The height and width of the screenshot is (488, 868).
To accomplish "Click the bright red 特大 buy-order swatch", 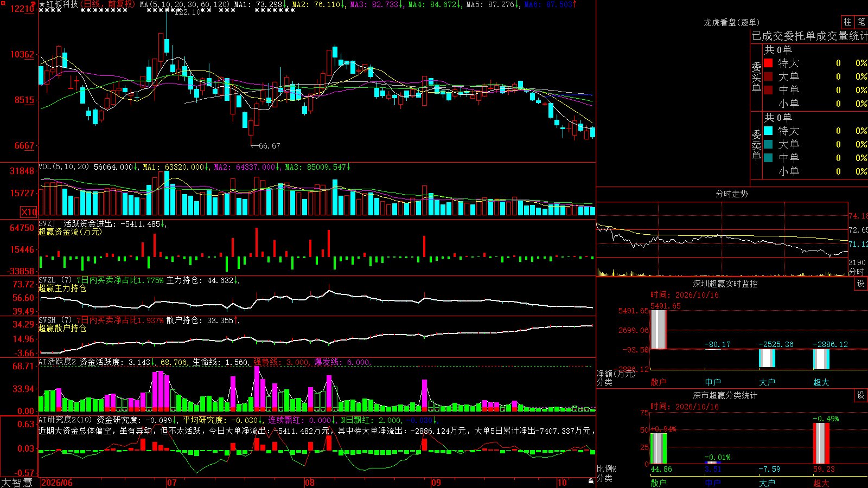I will 768,63.
